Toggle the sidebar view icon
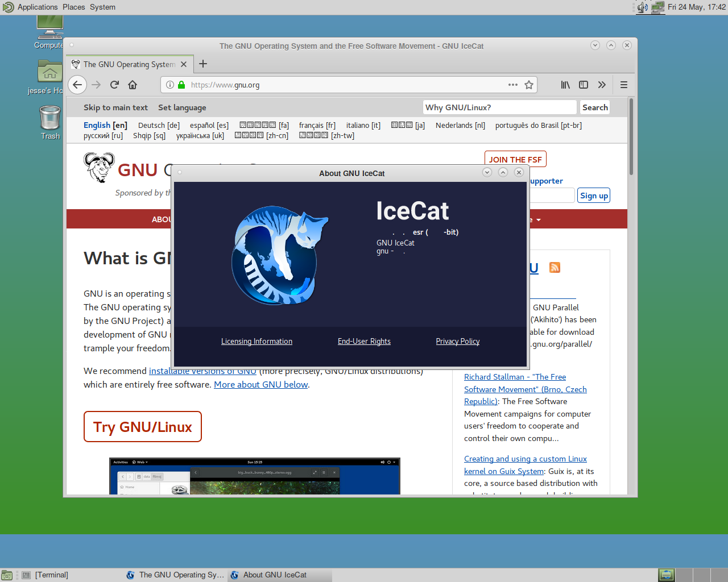 click(x=584, y=85)
